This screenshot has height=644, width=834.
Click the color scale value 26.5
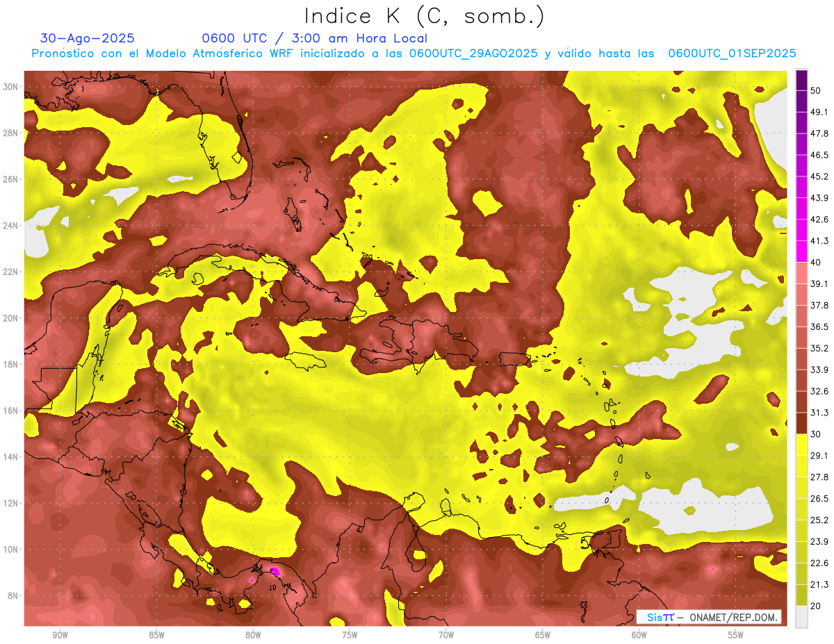tap(819, 499)
